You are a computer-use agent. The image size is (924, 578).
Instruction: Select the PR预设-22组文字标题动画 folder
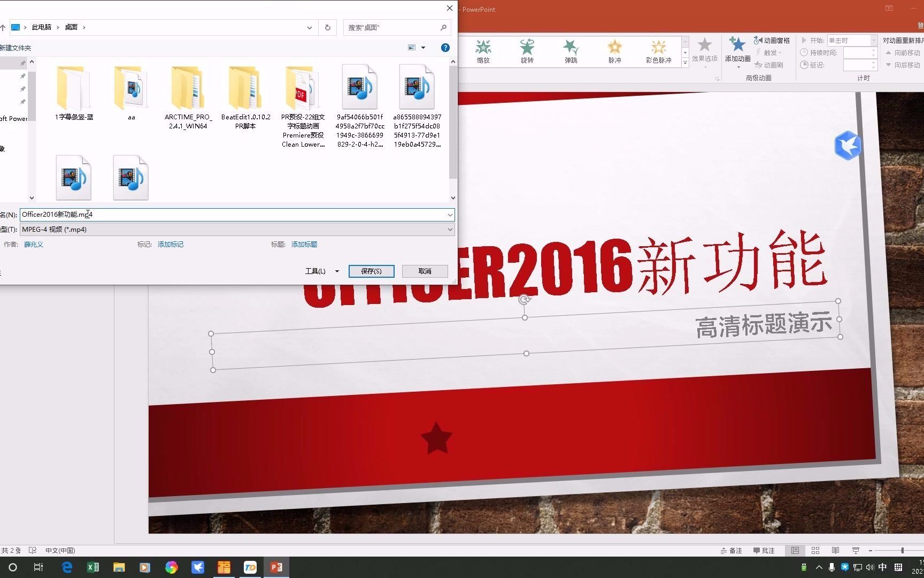[x=303, y=107]
